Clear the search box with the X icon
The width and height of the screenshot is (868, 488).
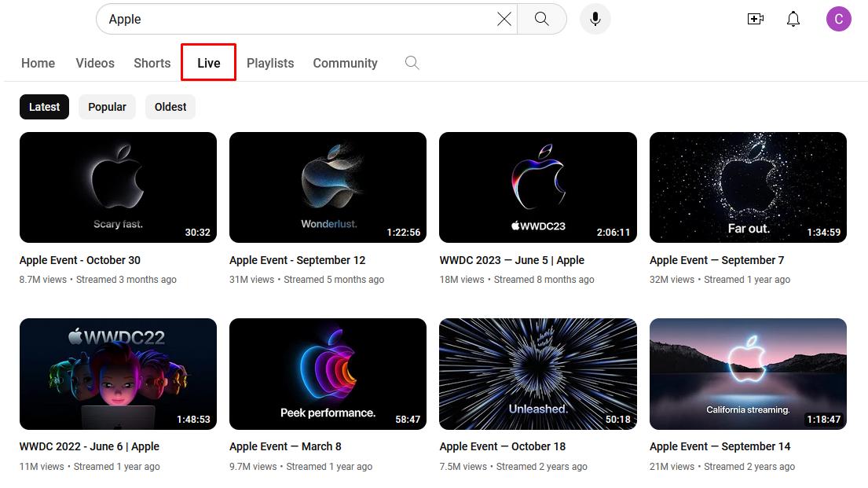tap(504, 20)
